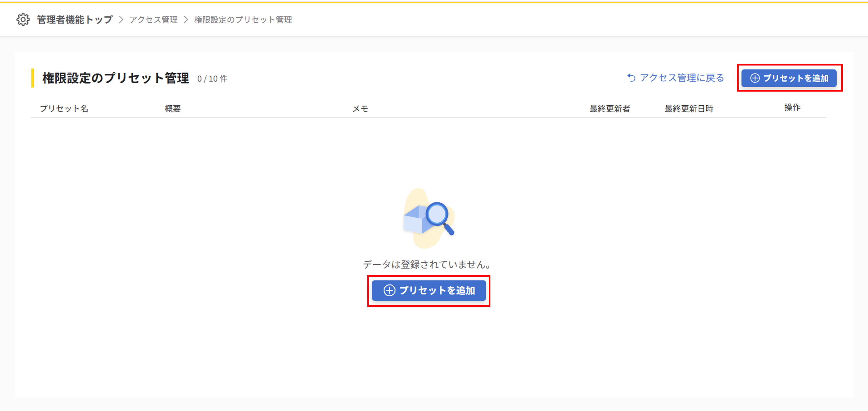Click top-right プリセットを追加 button
This screenshot has height=411, width=868.
(789, 78)
